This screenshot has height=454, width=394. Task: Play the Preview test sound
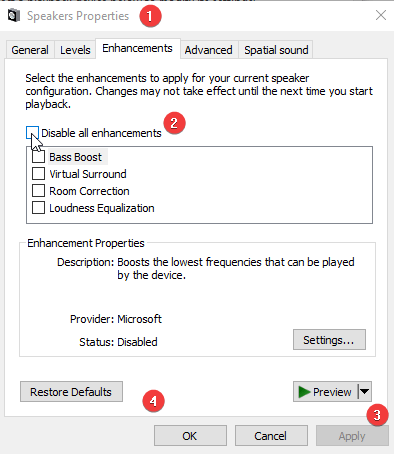pos(325,392)
